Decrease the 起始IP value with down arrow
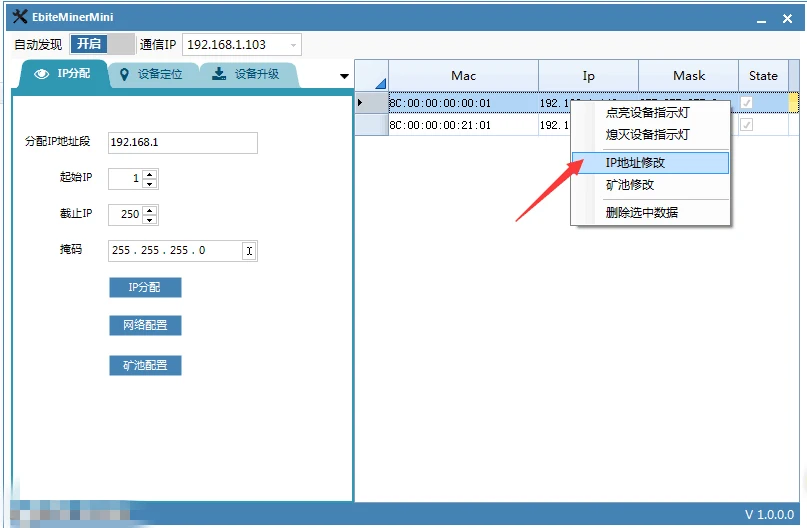Viewport: 807px width, 528px height. coord(150,184)
